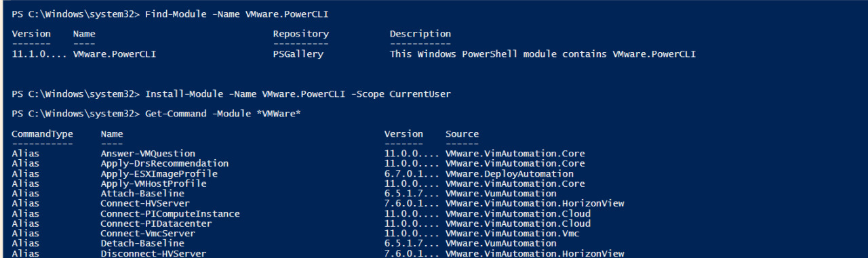
Task: Click the Version column header in module results
Action: coord(31,34)
